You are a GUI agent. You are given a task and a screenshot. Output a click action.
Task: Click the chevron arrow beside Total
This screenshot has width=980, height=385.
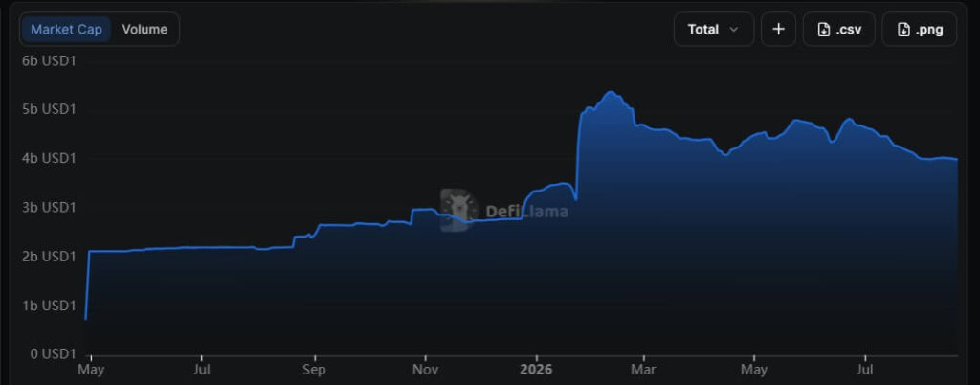[734, 30]
